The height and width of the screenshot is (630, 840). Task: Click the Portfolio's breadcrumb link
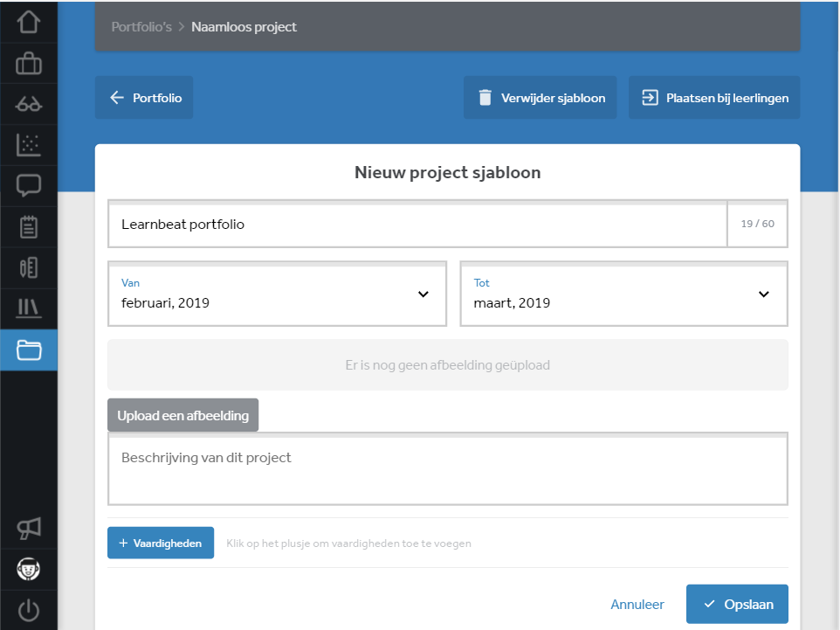[x=141, y=27]
